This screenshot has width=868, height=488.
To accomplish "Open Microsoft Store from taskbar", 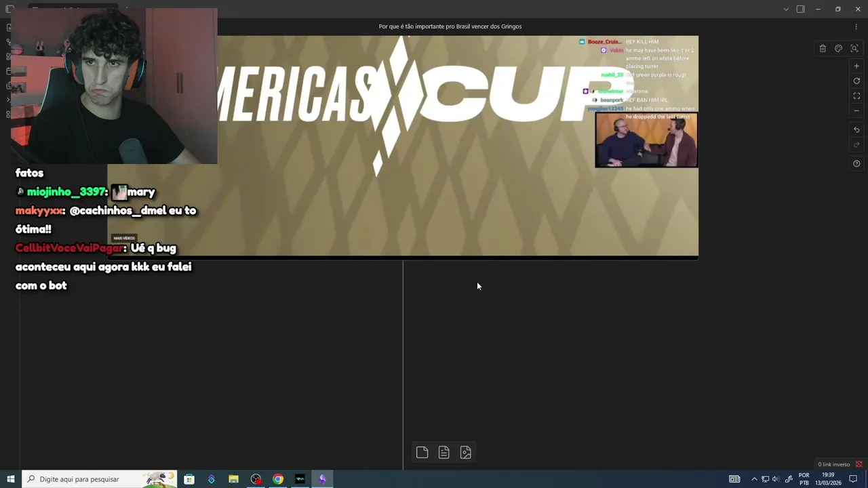I will [189, 479].
